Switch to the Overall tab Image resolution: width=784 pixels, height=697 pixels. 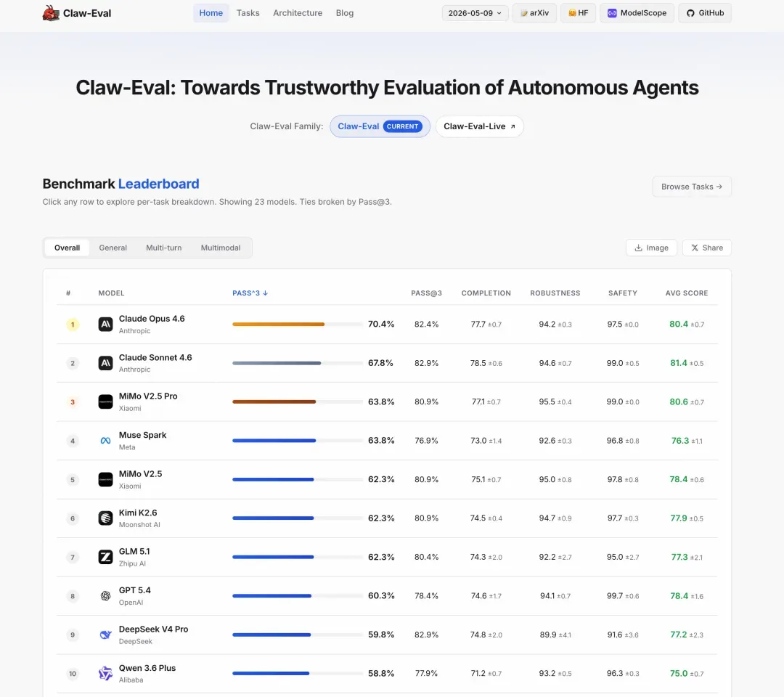point(67,248)
